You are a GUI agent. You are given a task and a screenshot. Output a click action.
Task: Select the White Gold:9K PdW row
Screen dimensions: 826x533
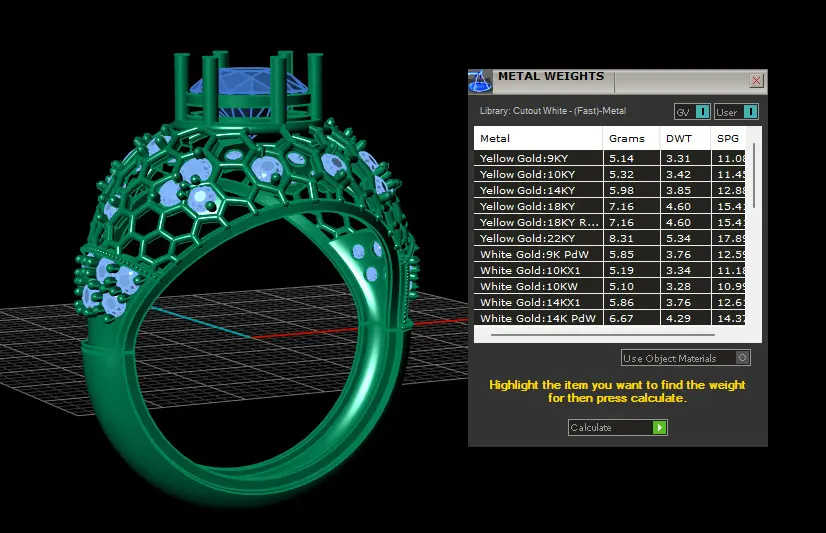(x=609, y=254)
